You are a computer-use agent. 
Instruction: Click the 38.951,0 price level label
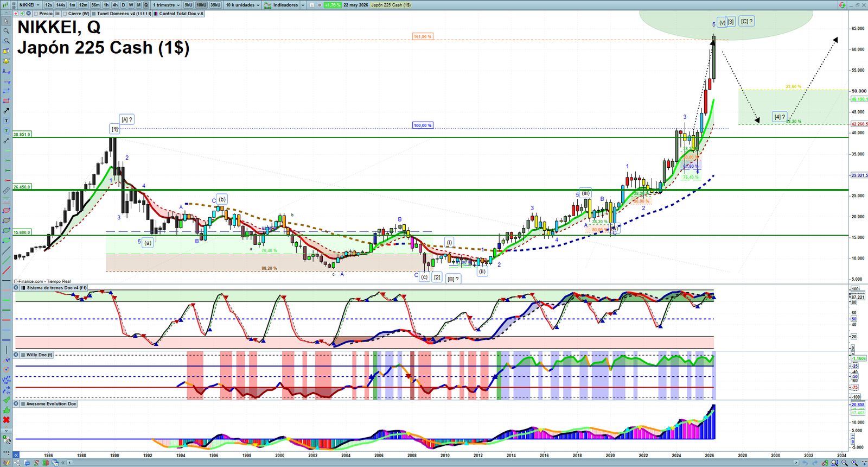click(22, 134)
